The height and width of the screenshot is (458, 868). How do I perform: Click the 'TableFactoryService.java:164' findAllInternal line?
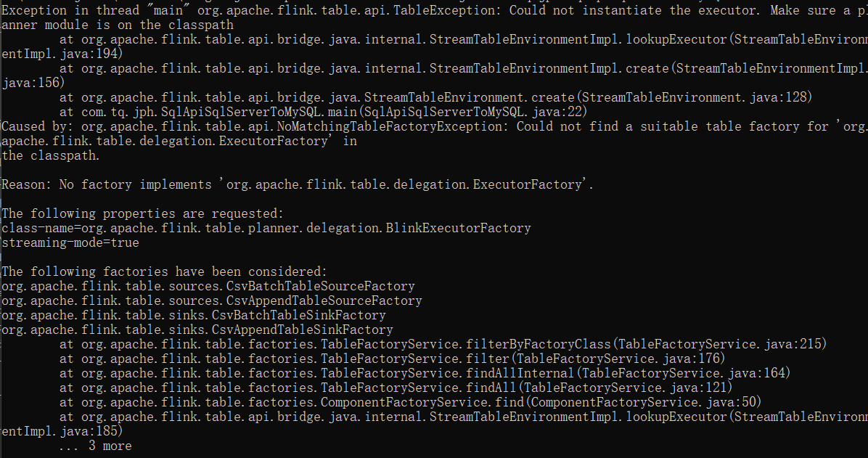click(x=425, y=372)
